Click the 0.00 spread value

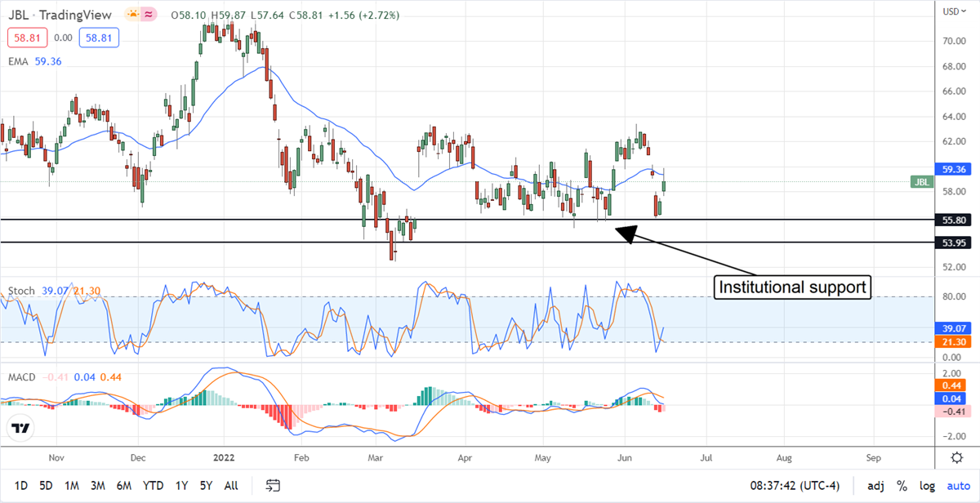[x=62, y=38]
